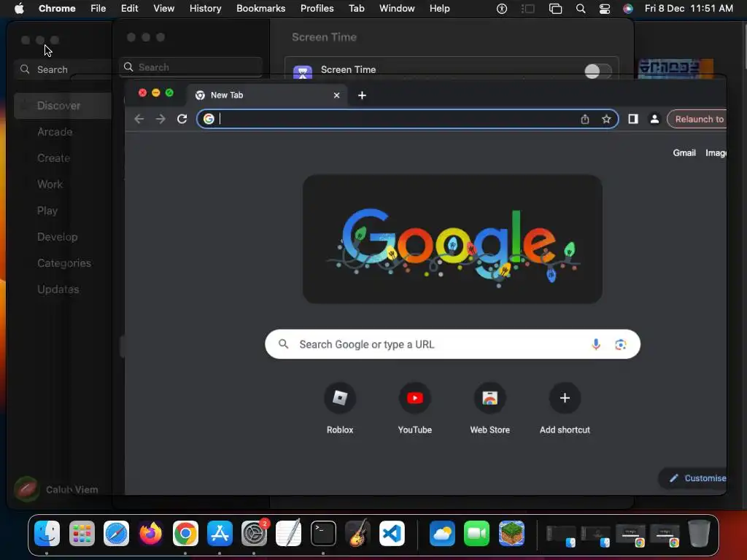
Task: Open Minecraft from the Dock
Action: tap(511, 533)
